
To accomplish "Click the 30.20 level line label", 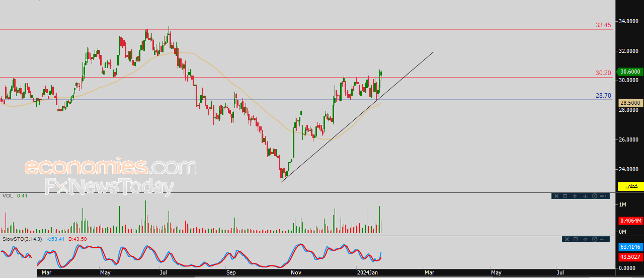I will point(603,73).
